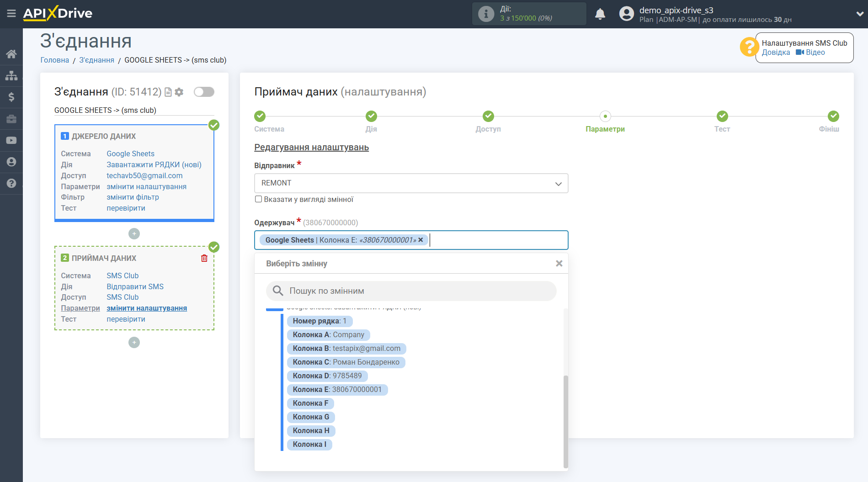The height and width of the screenshot is (482, 868).
Task: Select variable Номер рядка: 1
Action: click(x=320, y=321)
